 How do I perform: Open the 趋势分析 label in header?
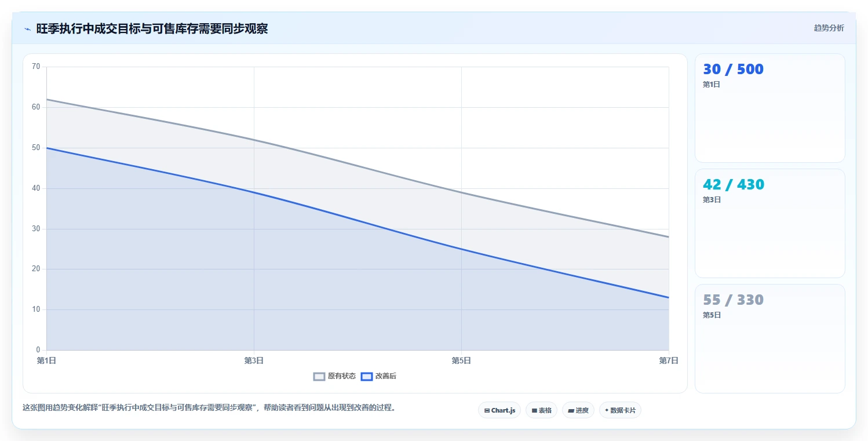click(x=829, y=28)
